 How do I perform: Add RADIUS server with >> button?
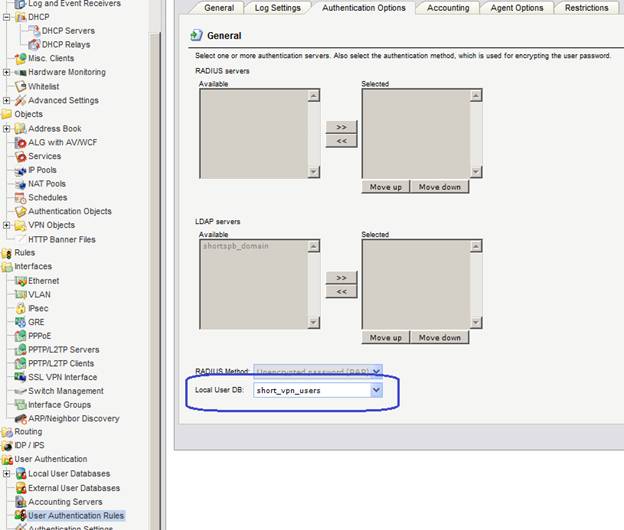click(341, 127)
